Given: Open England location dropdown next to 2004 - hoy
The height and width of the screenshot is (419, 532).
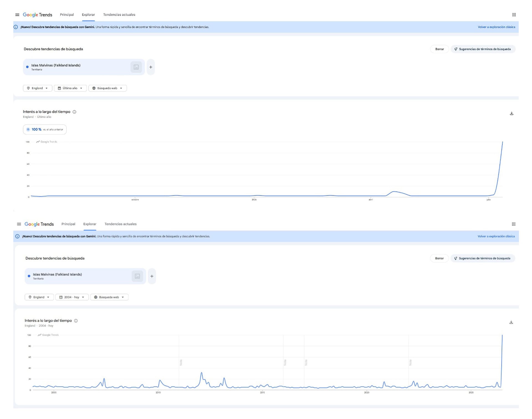Looking at the screenshot, I should [x=39, y=297].
